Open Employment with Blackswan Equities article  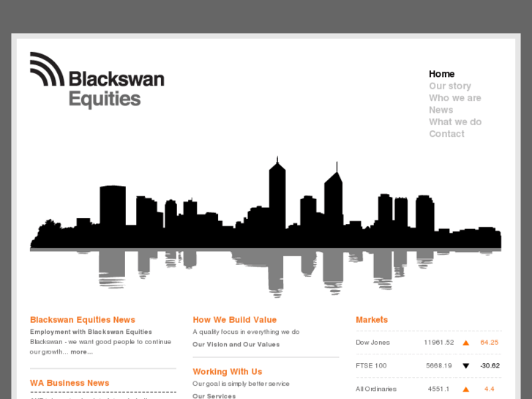[x=91, y=332]
